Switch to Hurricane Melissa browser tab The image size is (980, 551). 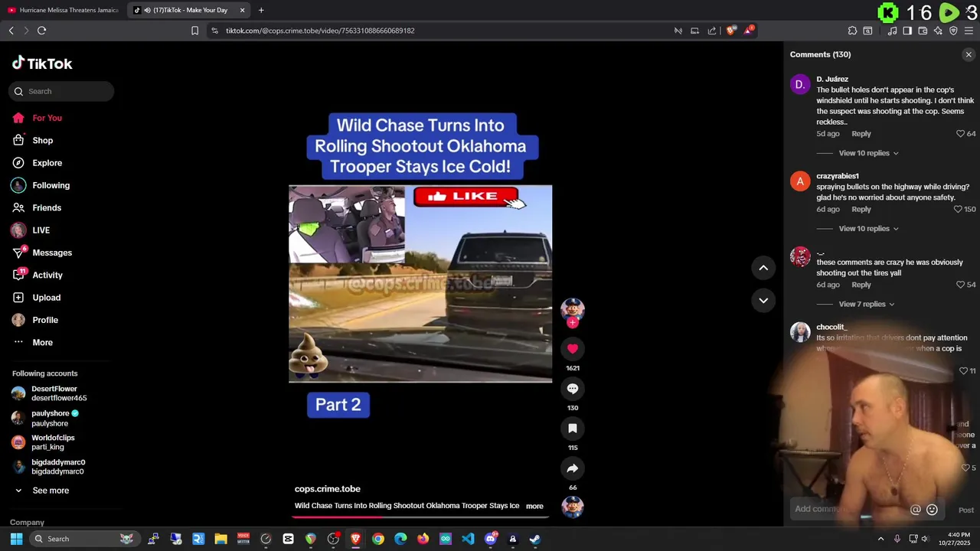pyautogui.click(x=63, y=10)
